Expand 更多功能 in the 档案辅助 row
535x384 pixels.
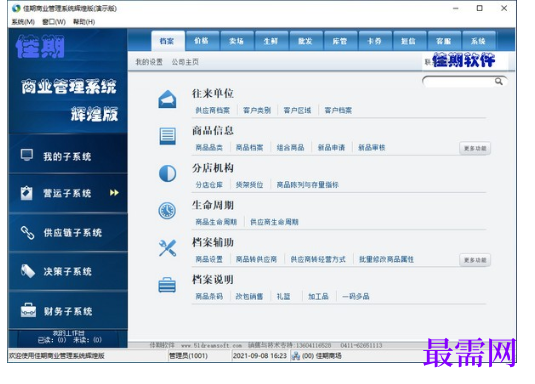pos(475,260)
